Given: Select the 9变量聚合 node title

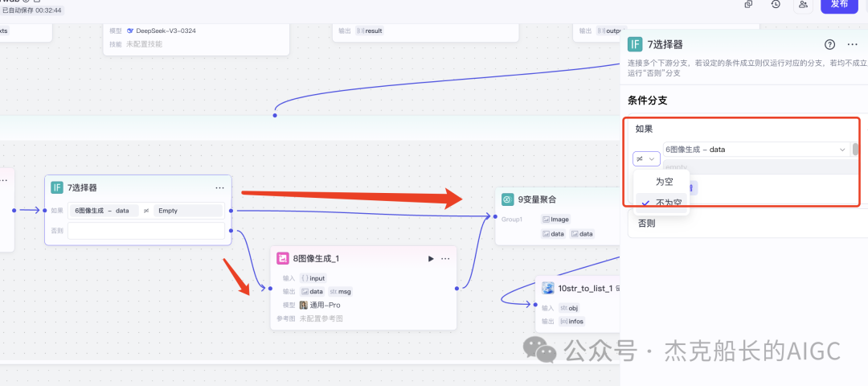Looking at the screenshot, I should point(537,199).
